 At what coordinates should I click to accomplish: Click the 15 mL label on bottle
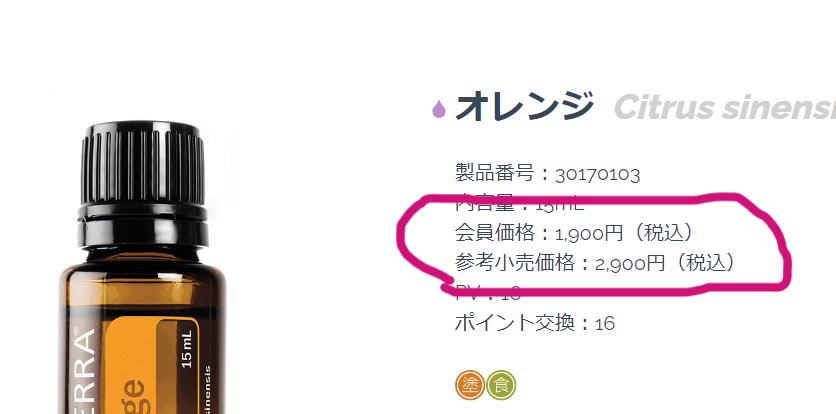187,348
